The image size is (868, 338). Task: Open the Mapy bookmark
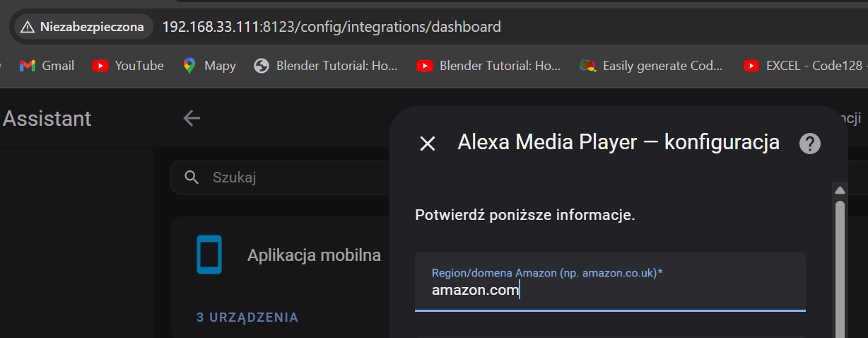(x=209, y=66)
